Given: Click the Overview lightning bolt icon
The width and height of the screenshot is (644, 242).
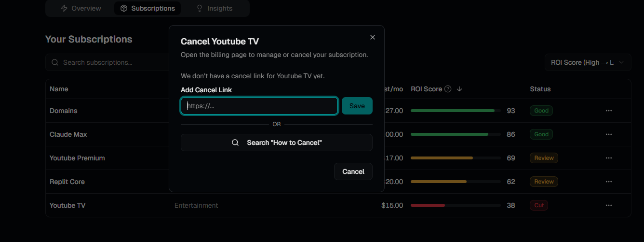Looking at the screenshot, I should tap(64, 8).
